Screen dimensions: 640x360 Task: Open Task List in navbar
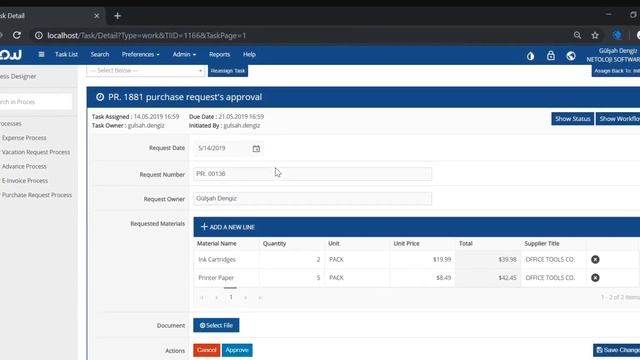(66, 54)
